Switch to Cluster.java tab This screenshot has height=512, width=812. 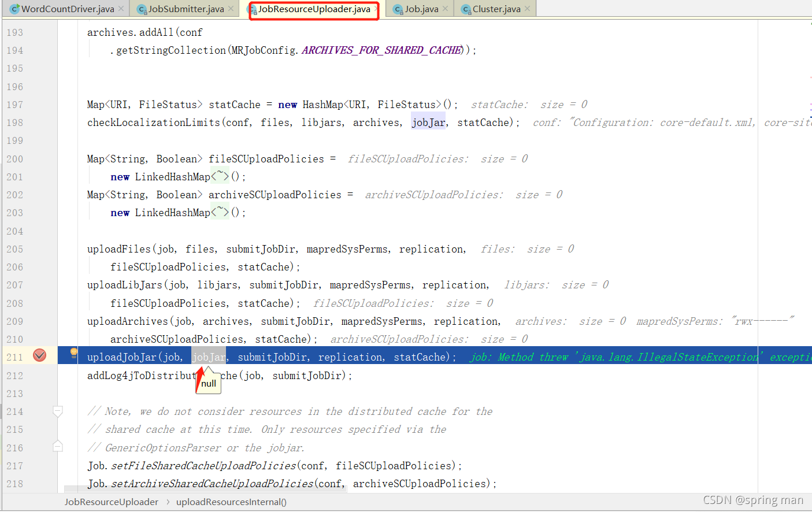[496, 9]
